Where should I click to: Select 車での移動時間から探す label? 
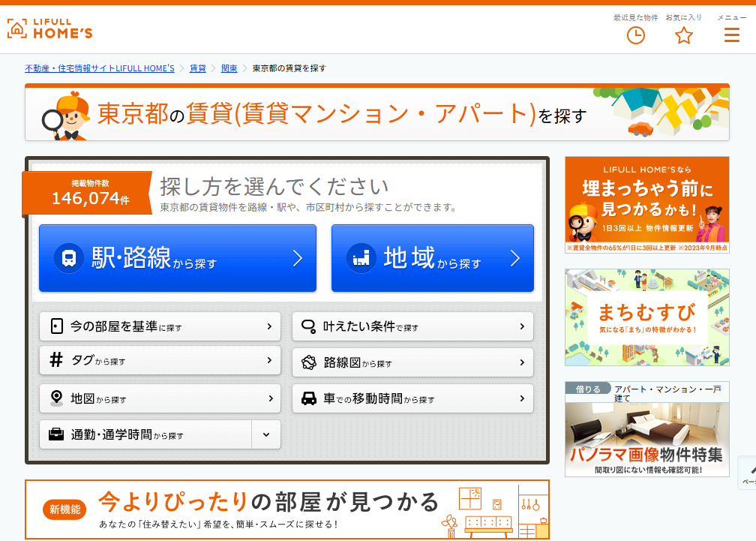click(x=379, y=398)
